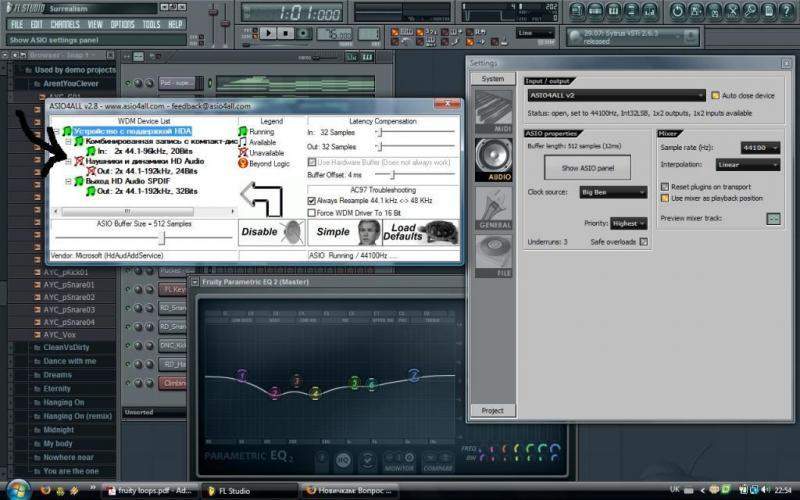
Task: Enable Force WDM Driver To 16 Bit
Action: pos(310,211)
